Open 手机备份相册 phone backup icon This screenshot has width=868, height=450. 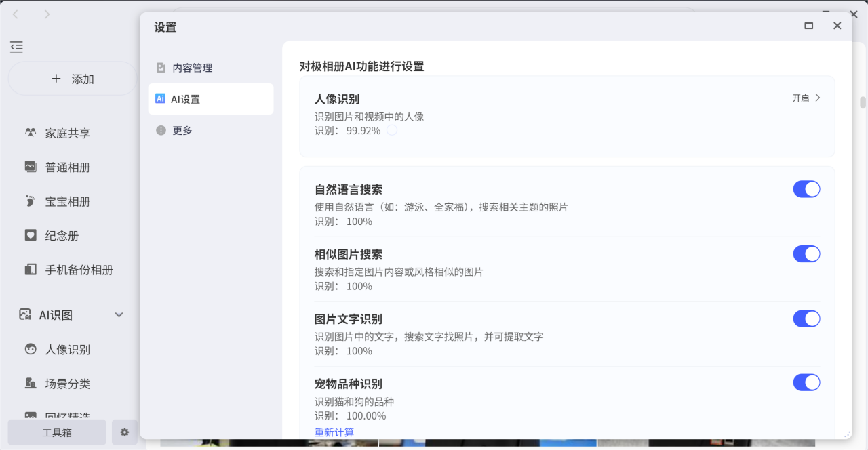31,270
